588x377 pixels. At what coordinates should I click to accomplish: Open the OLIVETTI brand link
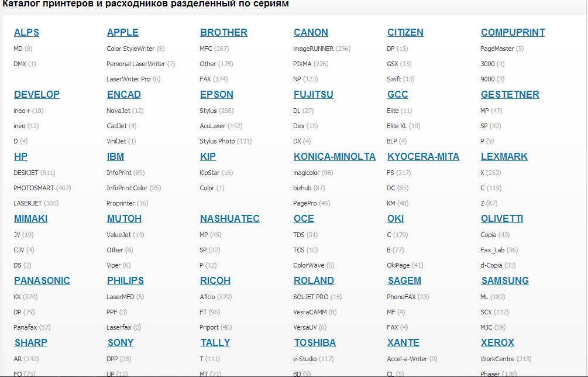pyautogui.click(x=502, y=219)
